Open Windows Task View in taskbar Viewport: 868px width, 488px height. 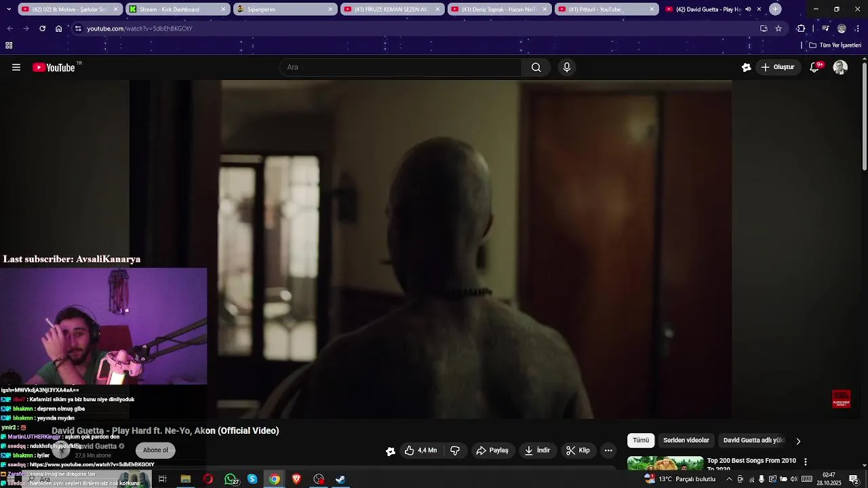163,479
